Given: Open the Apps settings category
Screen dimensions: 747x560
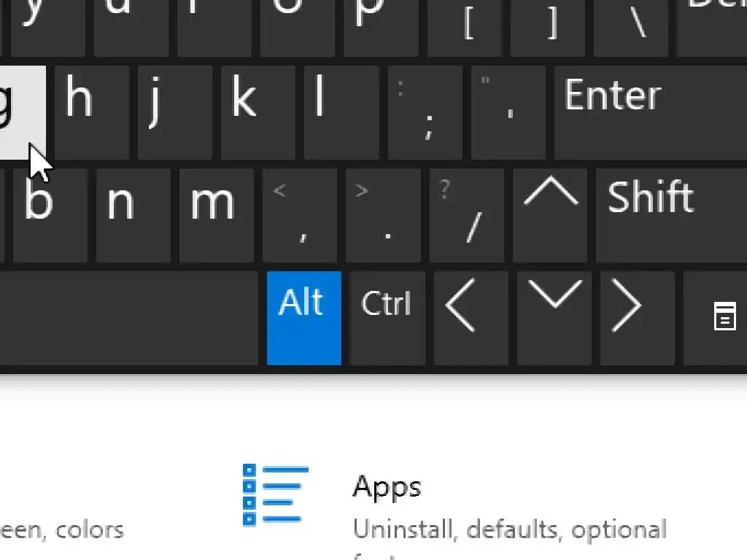Looking at the screenshot, I should (x=387, y=486).
